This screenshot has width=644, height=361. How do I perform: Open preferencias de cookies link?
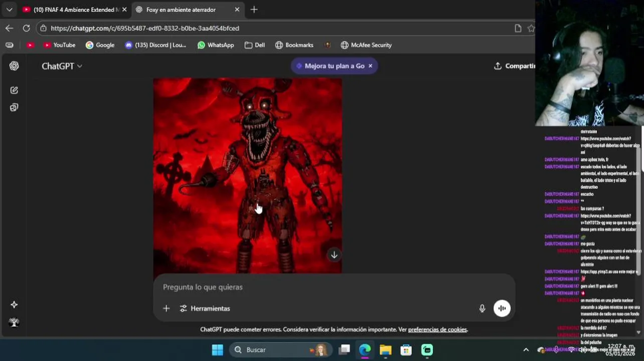tap(437, 329)
